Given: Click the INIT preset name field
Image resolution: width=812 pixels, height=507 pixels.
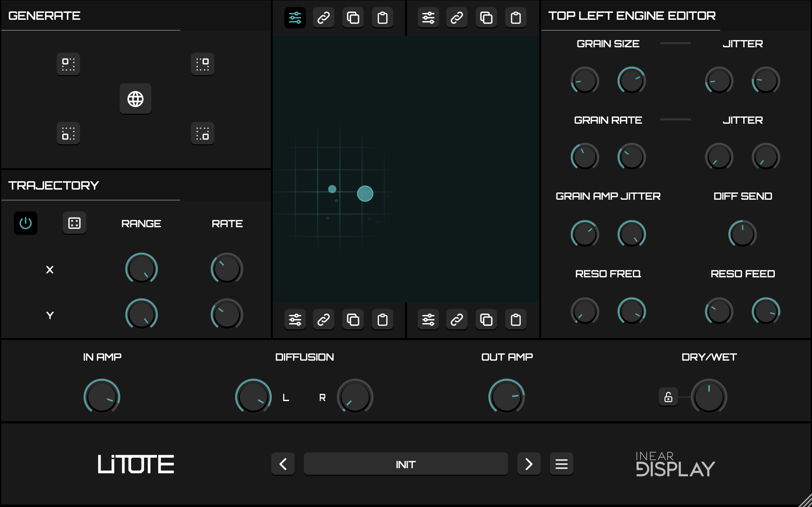Looking at the screenshot, I should tap(406, 464).
